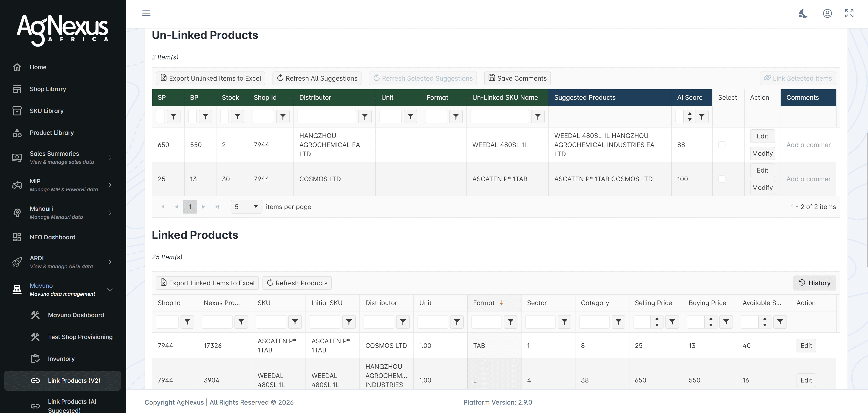
Task: Expand the MIP sidebar menu
Action: [63, 185]
